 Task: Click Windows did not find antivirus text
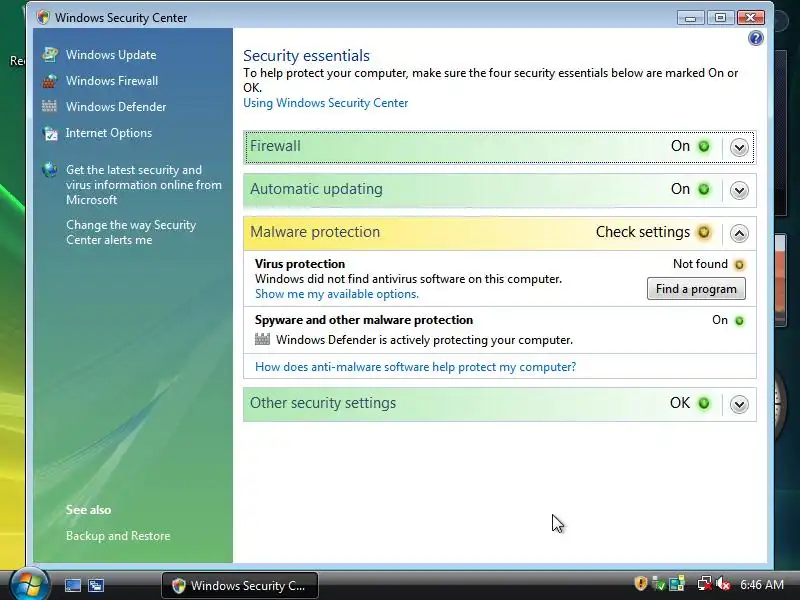pos(408,279)
